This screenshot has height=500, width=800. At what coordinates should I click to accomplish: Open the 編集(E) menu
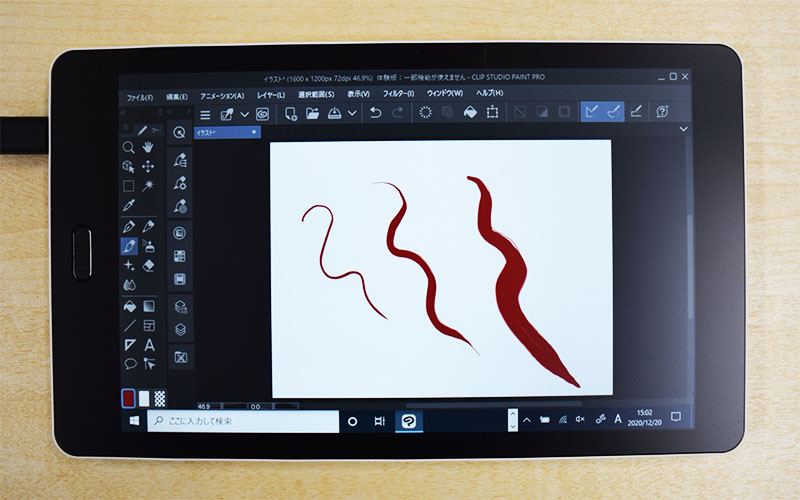(x=177, y=97)
